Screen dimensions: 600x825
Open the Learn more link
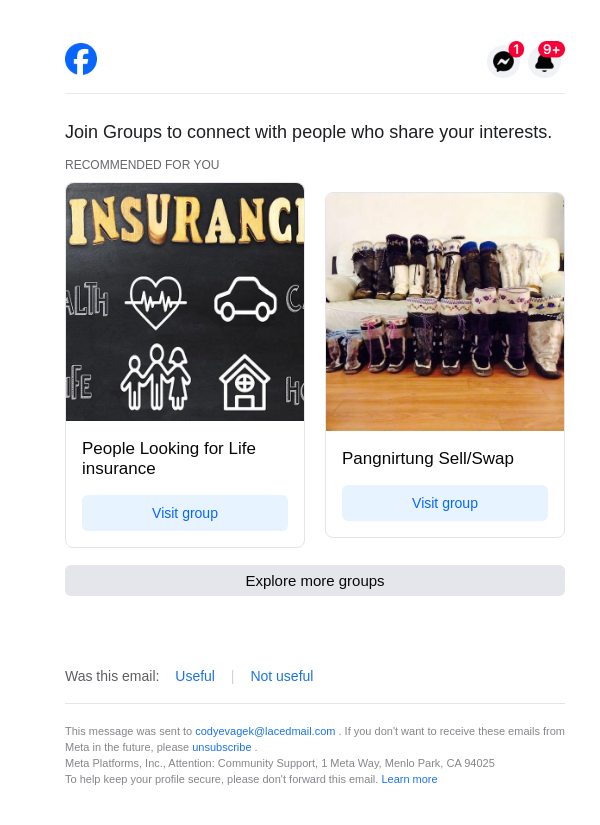tap(409, 779)
